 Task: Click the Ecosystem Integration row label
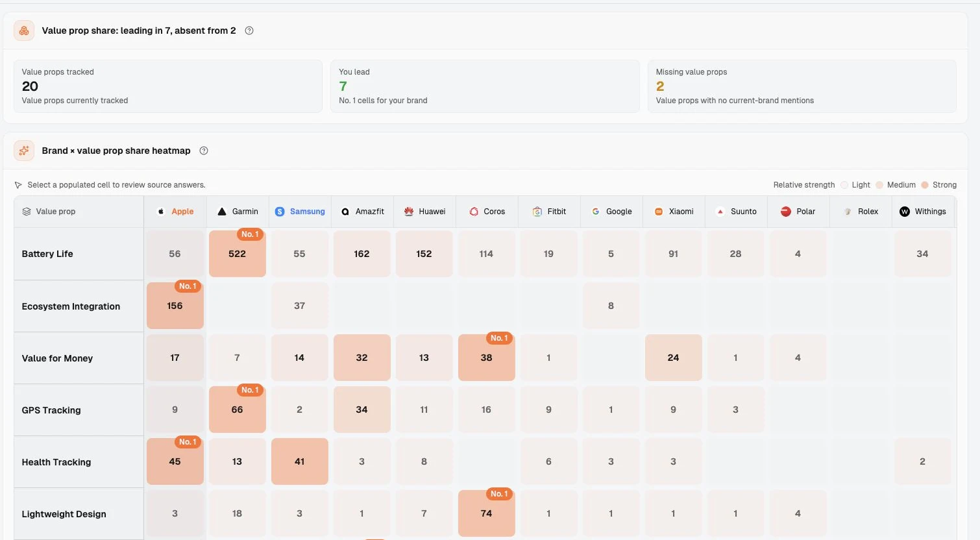(x=71, y=306)
